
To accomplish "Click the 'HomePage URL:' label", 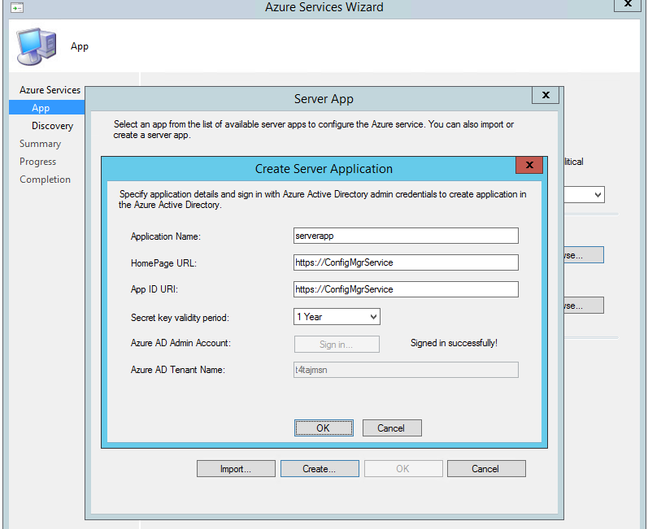I will tap(163, 263).
